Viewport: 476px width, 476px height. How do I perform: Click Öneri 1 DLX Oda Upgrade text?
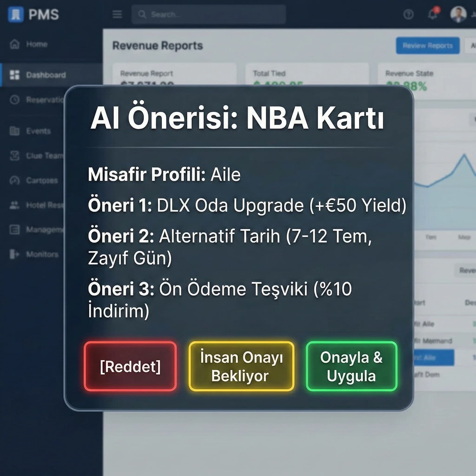[x=247, y=205]
